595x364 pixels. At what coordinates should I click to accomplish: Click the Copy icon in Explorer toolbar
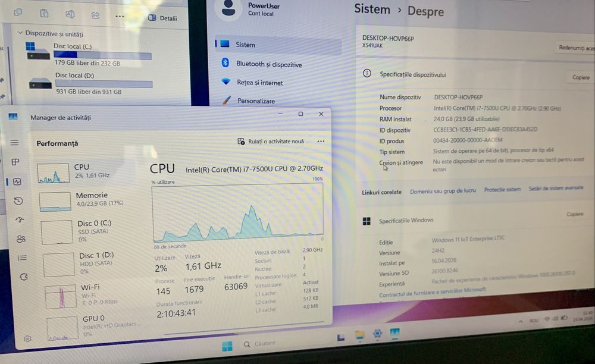pyautogui.click(x=18, y=12)
